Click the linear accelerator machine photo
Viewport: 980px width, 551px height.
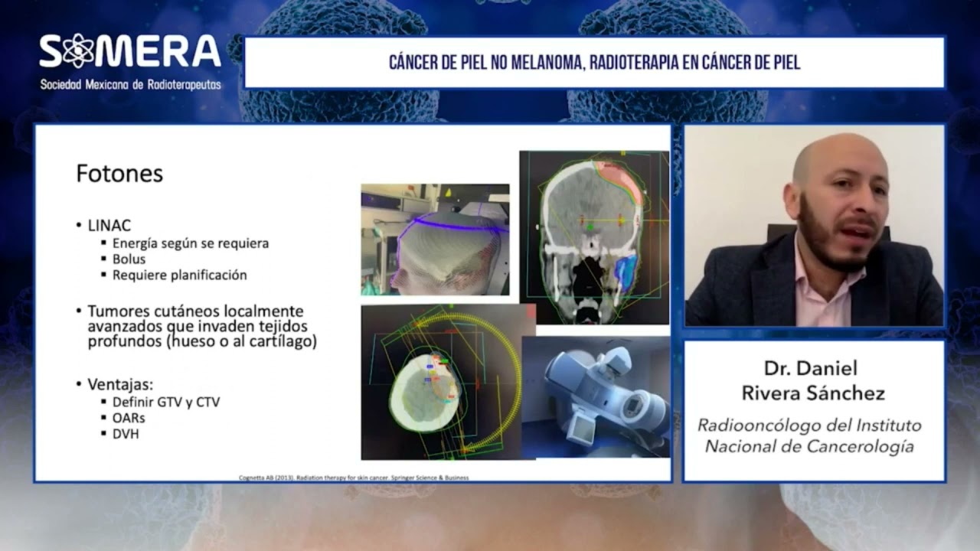tap(596, 398)
